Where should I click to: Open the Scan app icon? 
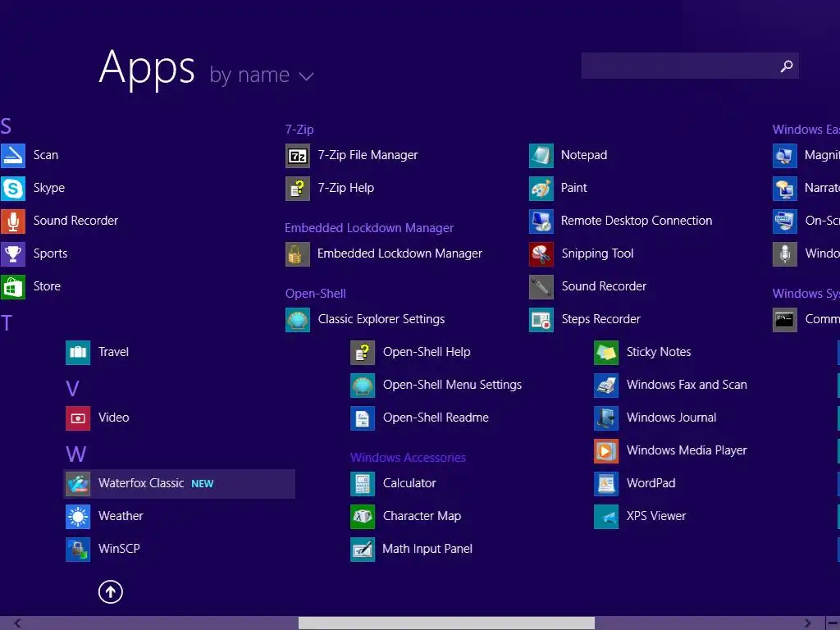(13, 155)
